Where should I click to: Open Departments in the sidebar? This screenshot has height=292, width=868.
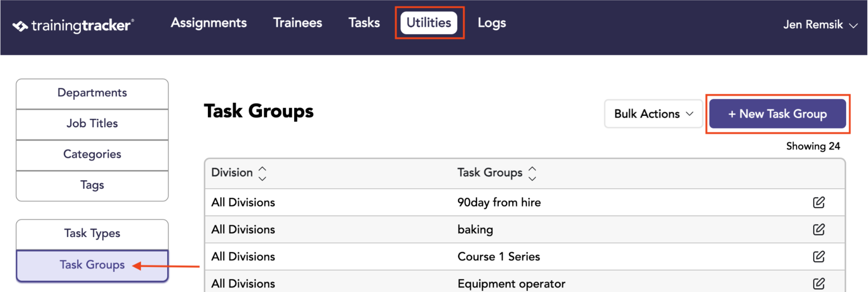pos(92,93)
